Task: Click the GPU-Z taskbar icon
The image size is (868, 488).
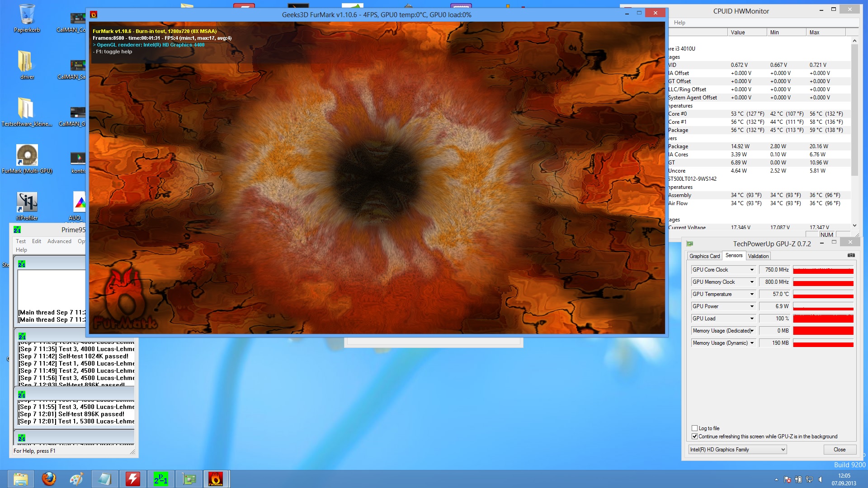Action: coord(189,479)
